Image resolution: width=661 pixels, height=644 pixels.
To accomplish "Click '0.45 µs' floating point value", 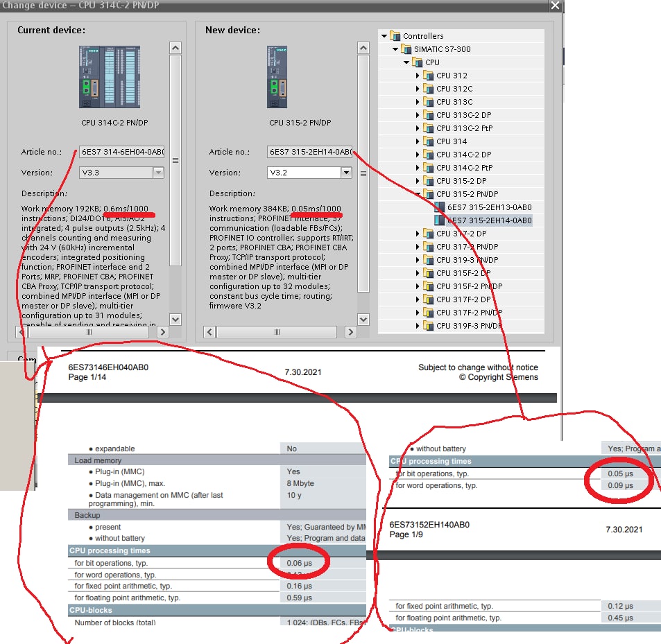I will pyautogui.click(x=621, y=618).
